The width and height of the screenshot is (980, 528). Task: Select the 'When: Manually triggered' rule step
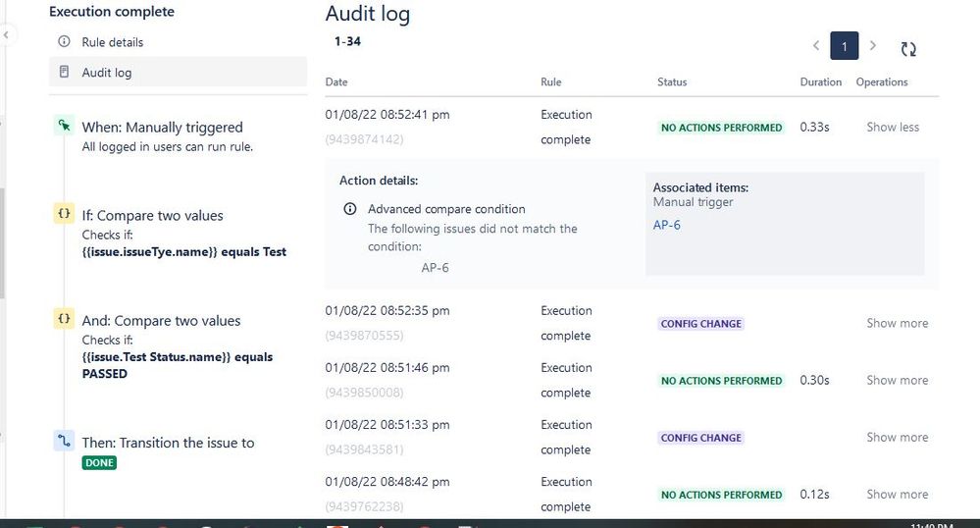tap(163, 127)
